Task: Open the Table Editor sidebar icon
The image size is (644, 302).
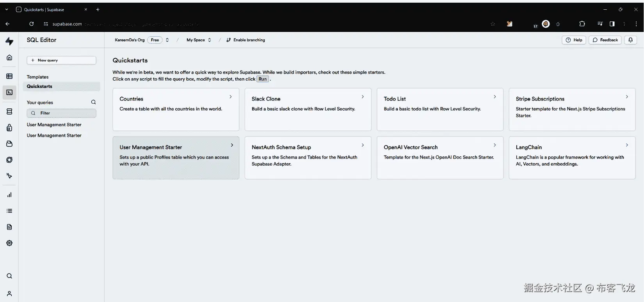Action: click(x=9, y=76)
